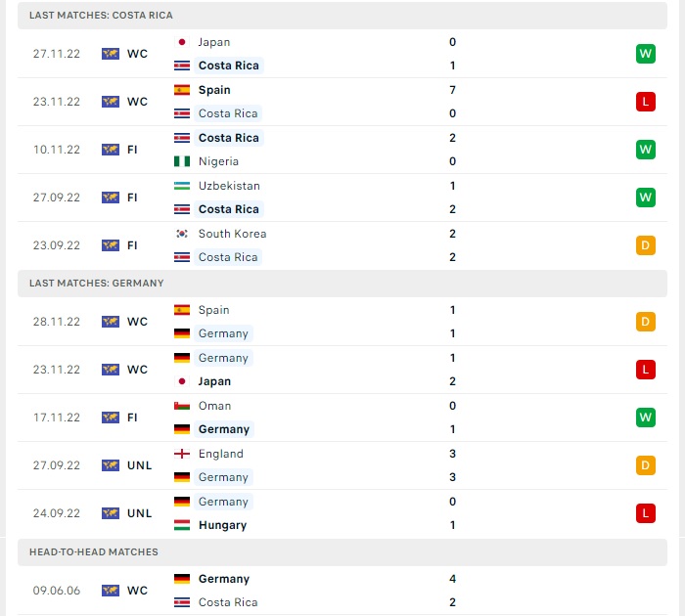685x616 pixels.
Task: Select the Head-to-Head Matches header
Action: pyautogui.click(x=342, y=552)
